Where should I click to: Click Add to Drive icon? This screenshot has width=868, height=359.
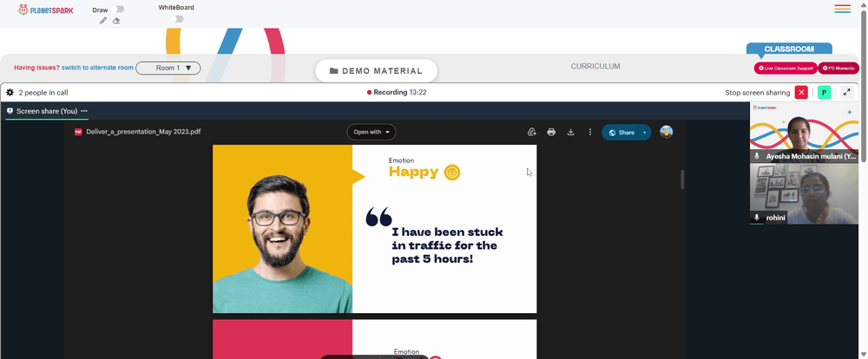point(532,132)
